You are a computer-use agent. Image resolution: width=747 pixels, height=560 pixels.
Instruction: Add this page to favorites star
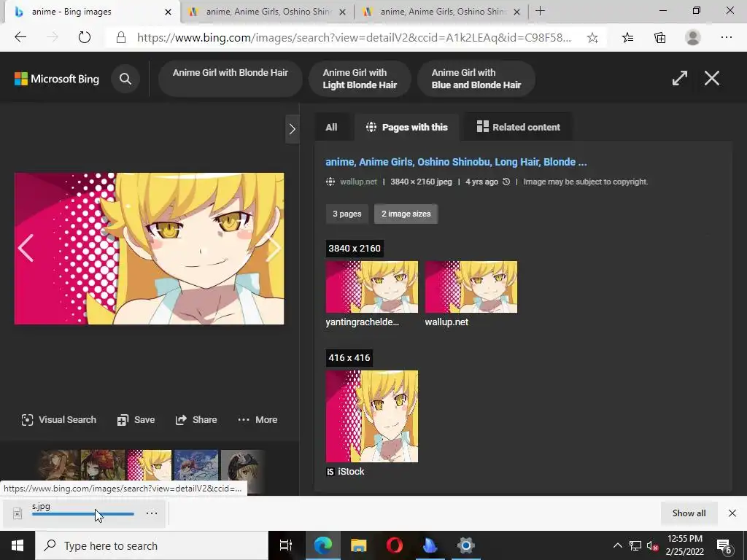click(592, 38)
